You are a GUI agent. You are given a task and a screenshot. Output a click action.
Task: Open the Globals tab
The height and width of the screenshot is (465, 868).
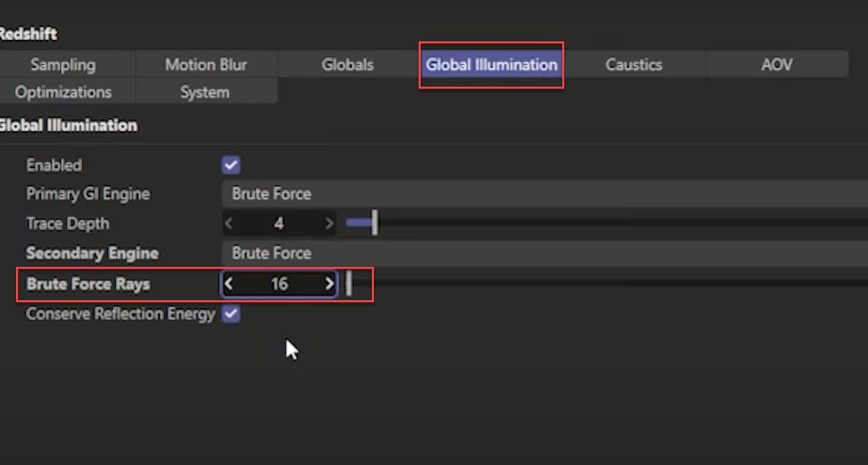pyautogui.click(x=347, y=65)
